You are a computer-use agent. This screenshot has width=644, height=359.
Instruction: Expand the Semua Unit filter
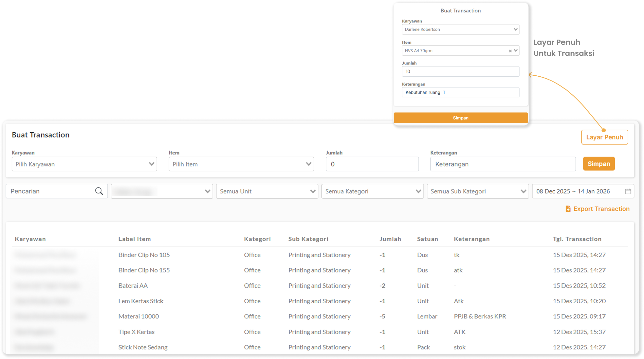click(x=267, y=191)
